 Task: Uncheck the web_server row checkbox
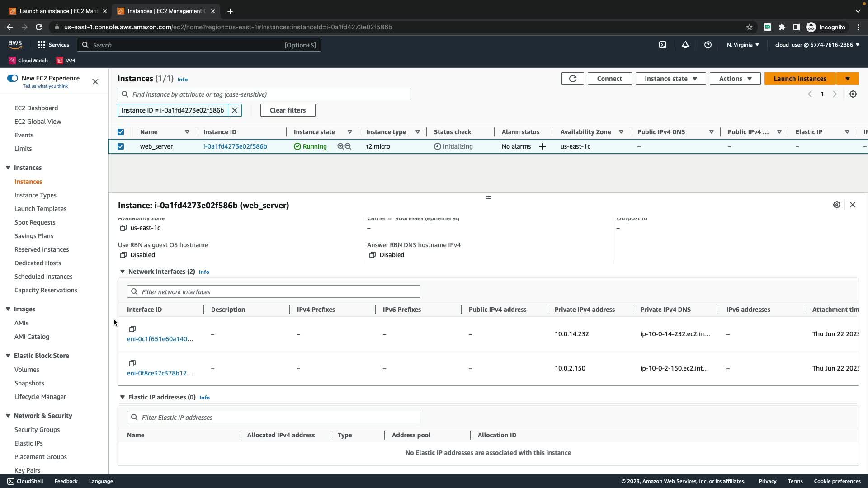[x=121, y=146]
